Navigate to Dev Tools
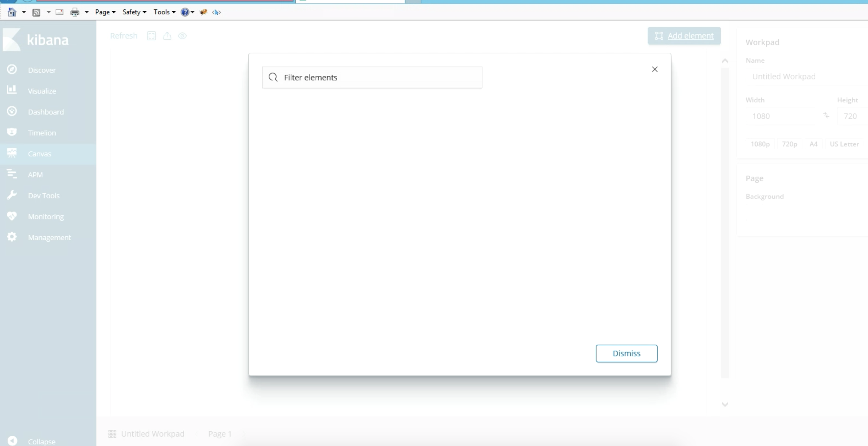The image size is (868, 446). pyautogui.click(x=44, y=195)
